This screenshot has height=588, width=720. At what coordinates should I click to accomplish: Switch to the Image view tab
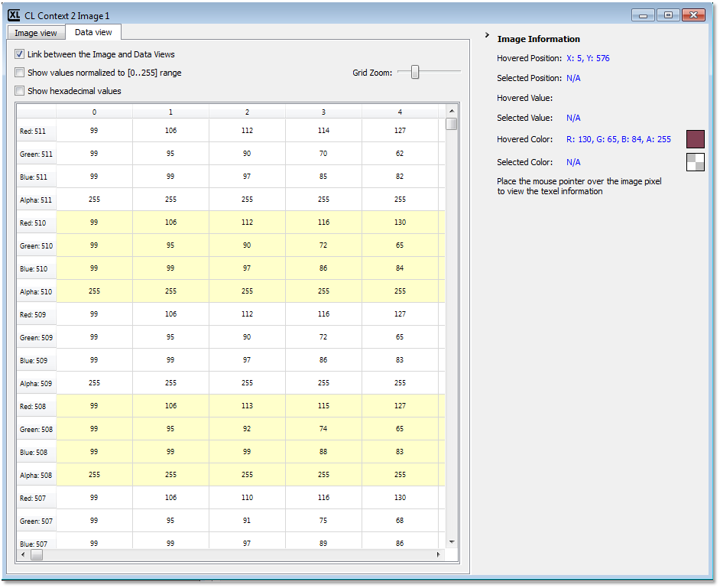click(36, 33)
